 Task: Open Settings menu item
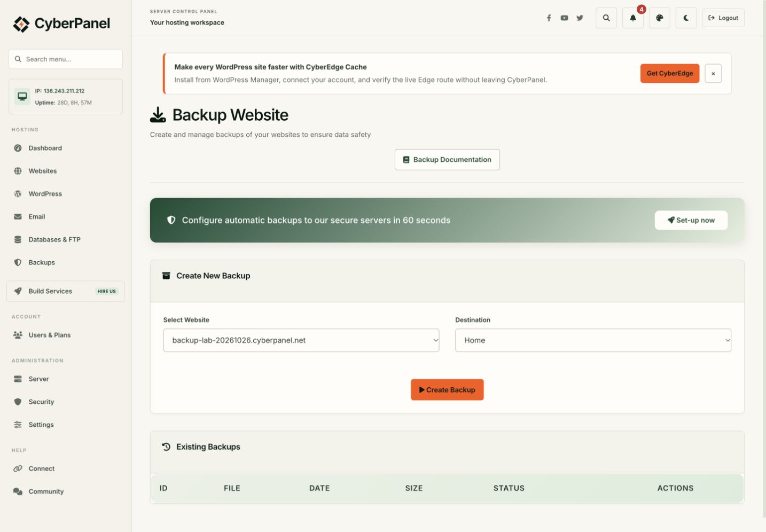tap(66, 425)
